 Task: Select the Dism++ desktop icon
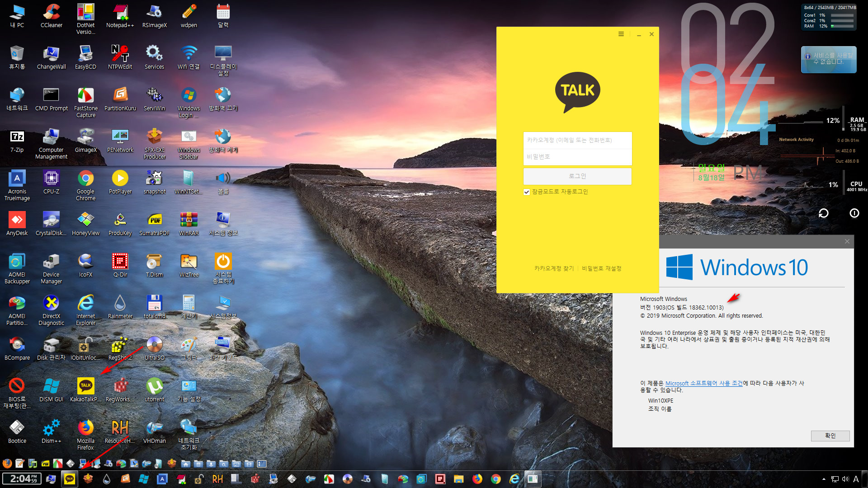point(51,432)
